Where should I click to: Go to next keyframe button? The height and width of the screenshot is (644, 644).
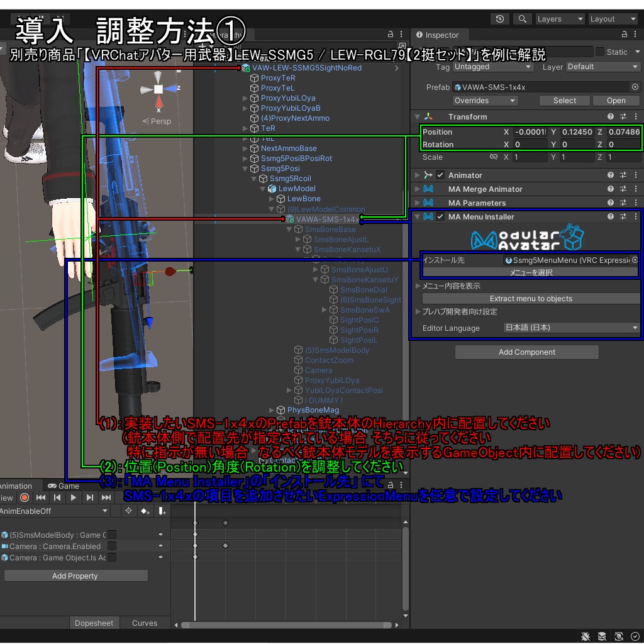coord(90,498)
